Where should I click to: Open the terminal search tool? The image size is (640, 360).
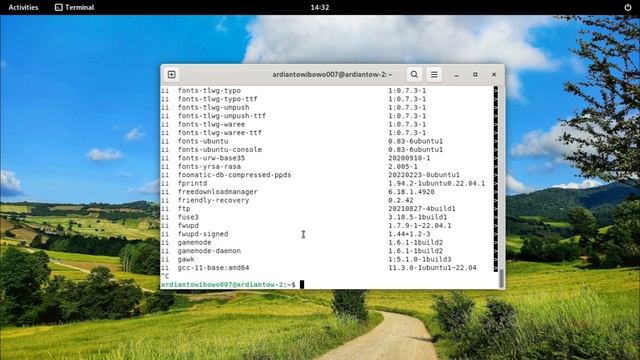pos(414,75)
